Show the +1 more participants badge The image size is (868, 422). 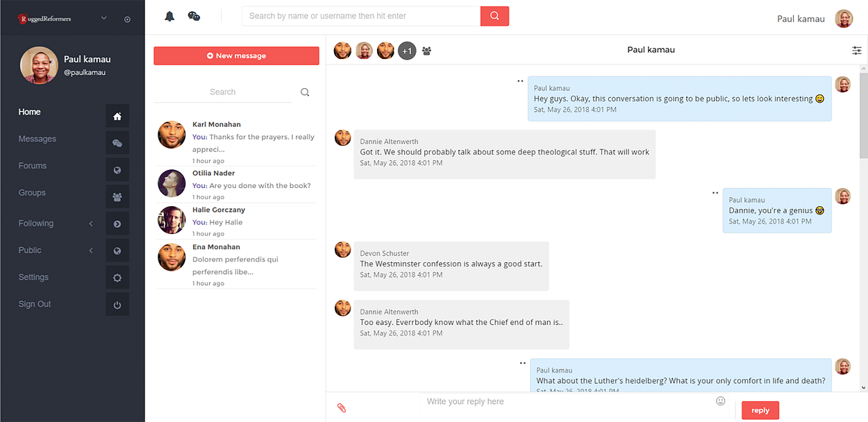tap(407, 51)
